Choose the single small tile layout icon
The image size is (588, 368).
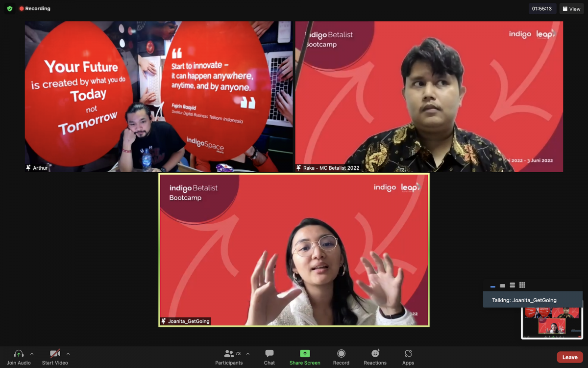pos(503,286)
